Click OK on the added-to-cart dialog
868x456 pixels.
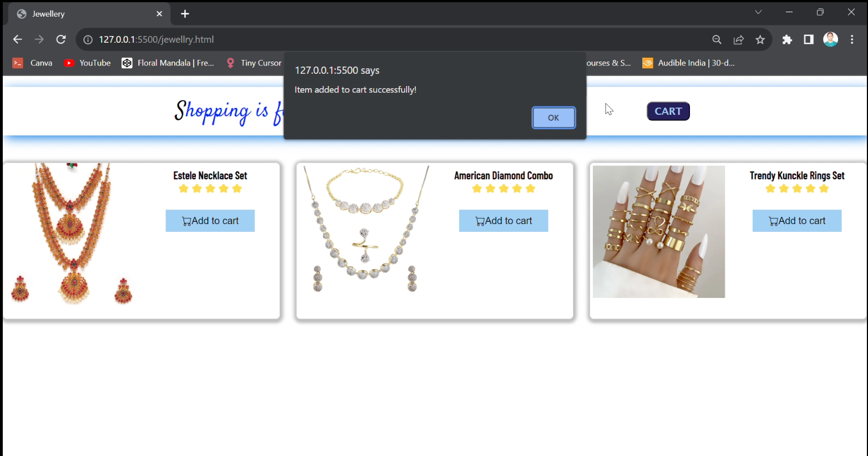pyautogui.click(x=553, y=118)
